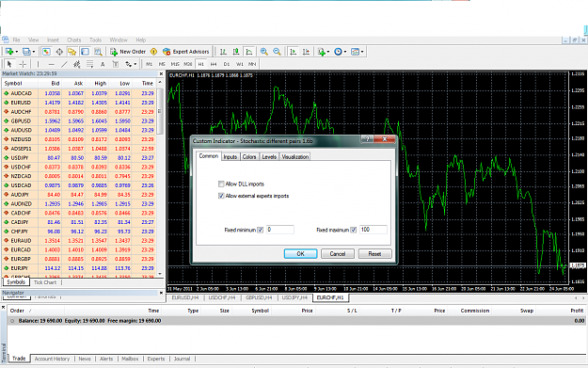Switch timeframe to MN
Screen dimensions: 588x368
click(252, 64)
